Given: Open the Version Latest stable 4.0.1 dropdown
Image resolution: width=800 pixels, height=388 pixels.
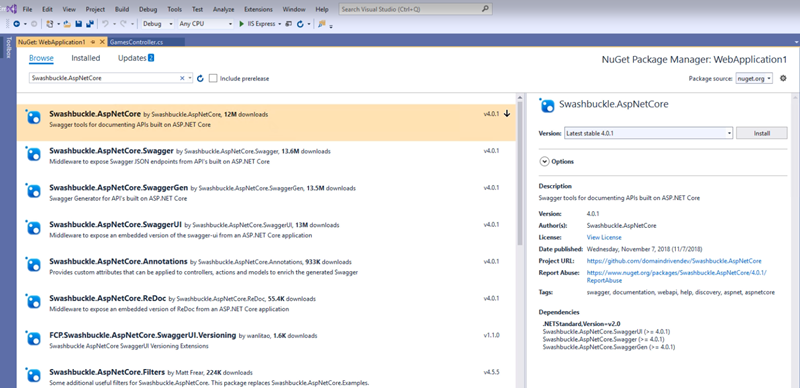Looking at the screenshot, I should tap(648, 133).
